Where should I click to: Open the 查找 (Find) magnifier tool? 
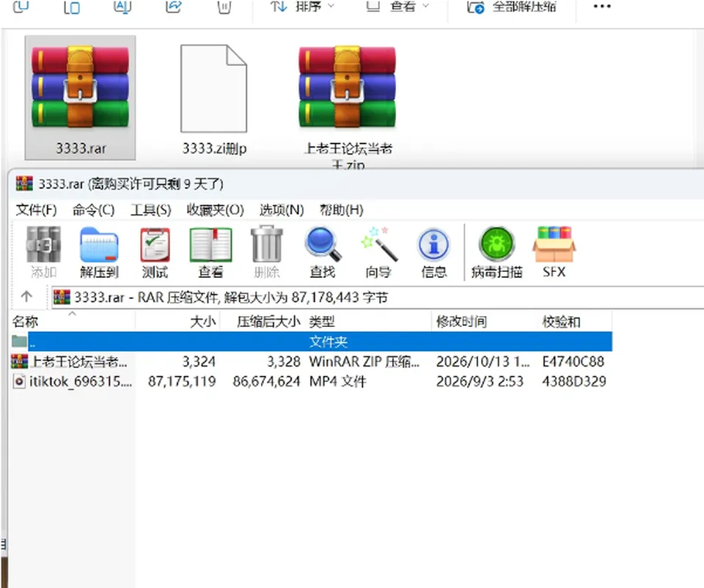coord(323,252)
